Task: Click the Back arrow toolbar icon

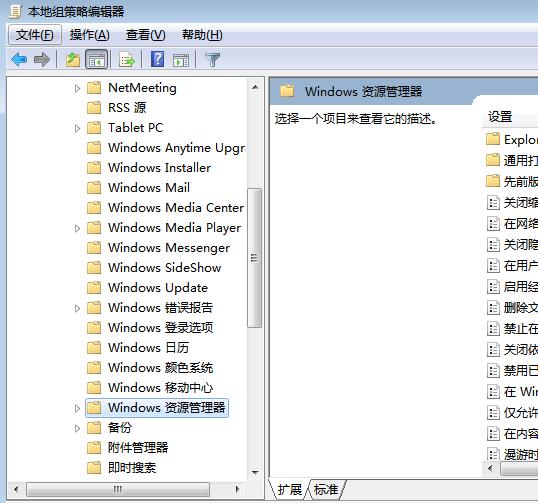Action: pos(19,59)
